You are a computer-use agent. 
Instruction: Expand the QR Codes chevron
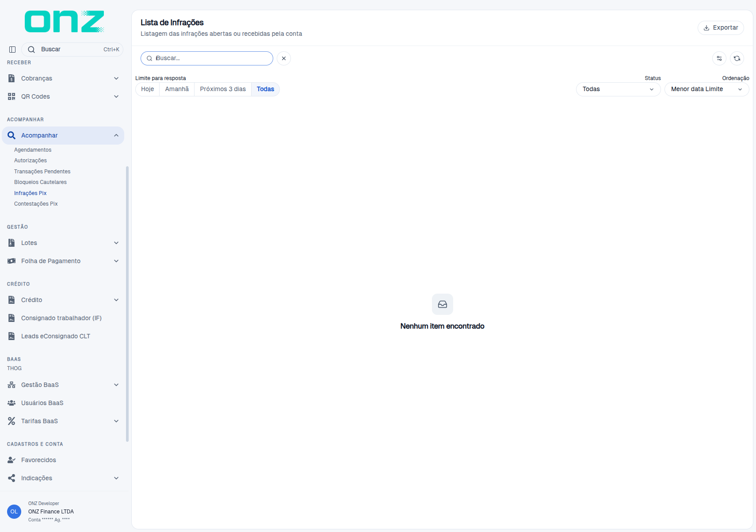click(116, 96)
